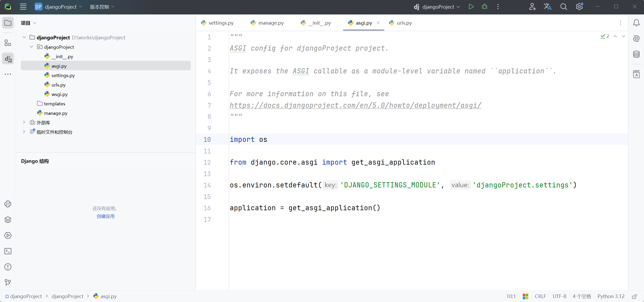Switch to the manage.py tab

pyautogui.click(x=267, y=23)
